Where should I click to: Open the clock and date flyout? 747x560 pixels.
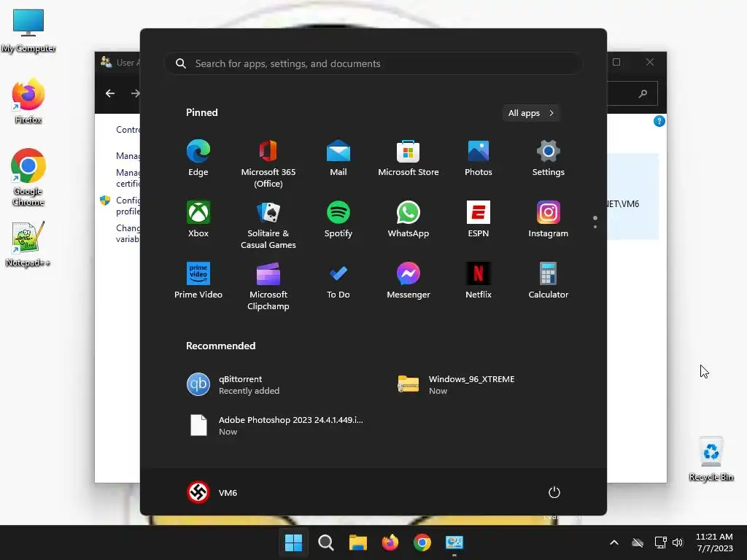point(715,542)
